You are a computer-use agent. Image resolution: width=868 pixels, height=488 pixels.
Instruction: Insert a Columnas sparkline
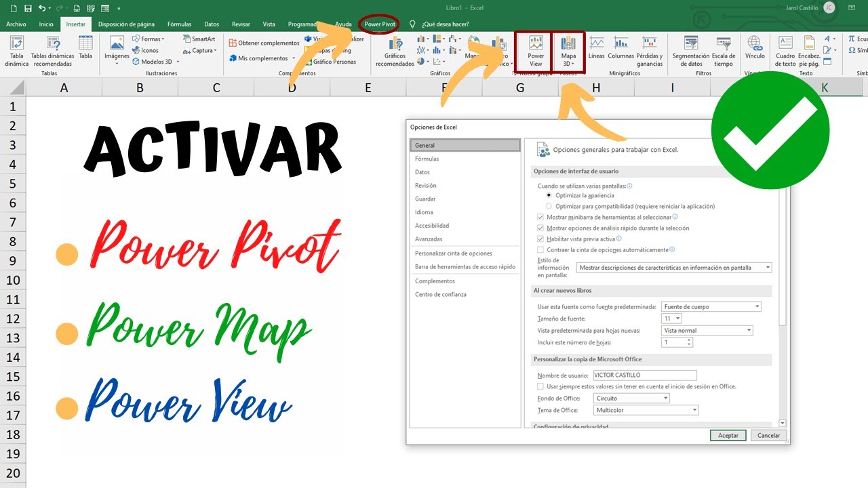pyautogui.click(x=620, y=47)
